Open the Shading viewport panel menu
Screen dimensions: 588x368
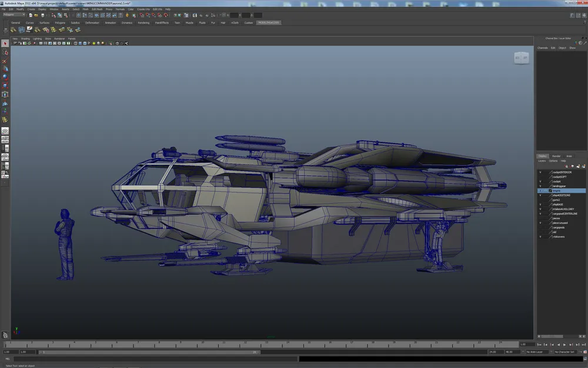pos(25,38)
